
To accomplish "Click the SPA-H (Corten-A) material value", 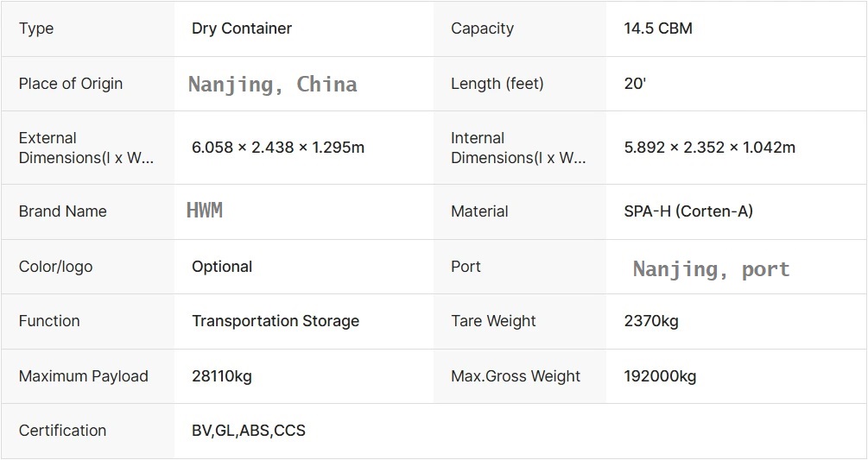I will click(688, 211).
